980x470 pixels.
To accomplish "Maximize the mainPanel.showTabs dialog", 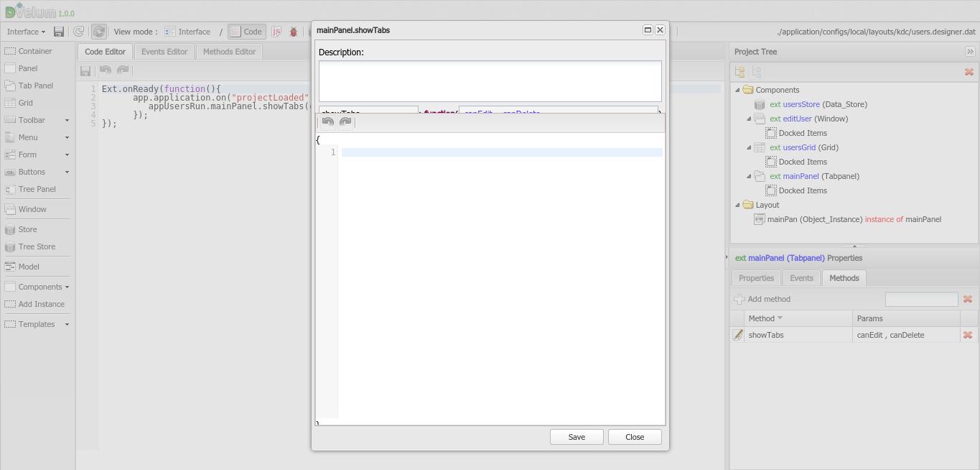I will (648, 30).
